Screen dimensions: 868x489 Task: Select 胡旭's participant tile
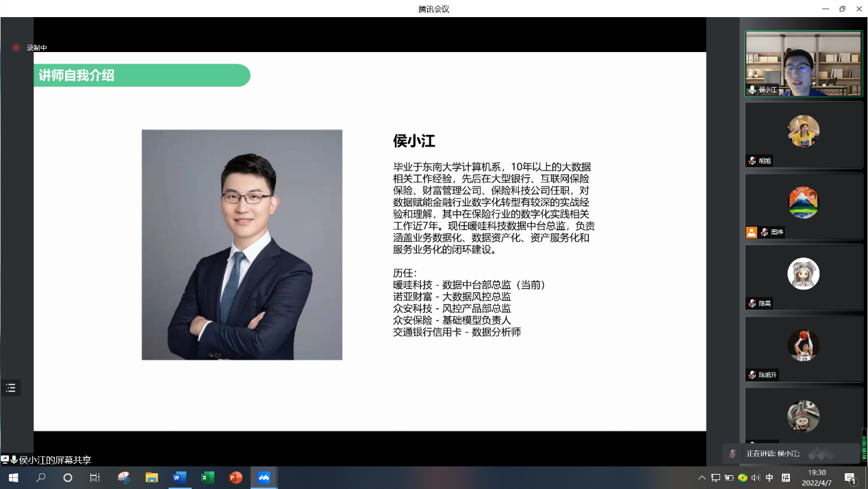click(804, 135)
